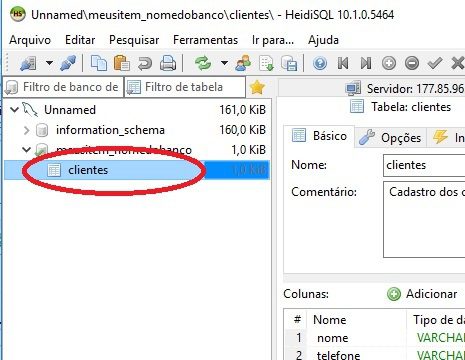Expand the information_schema database node
This screenshot has height=360, width=465.
pyautogui.click(x=27, y=130)
